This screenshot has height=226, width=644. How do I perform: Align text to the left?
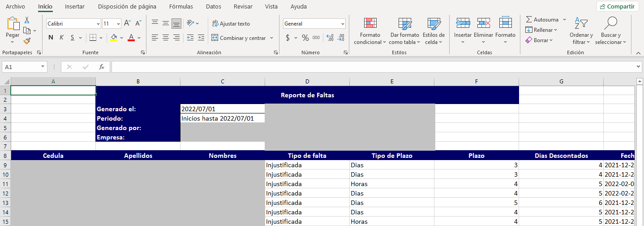pos(155,38)
